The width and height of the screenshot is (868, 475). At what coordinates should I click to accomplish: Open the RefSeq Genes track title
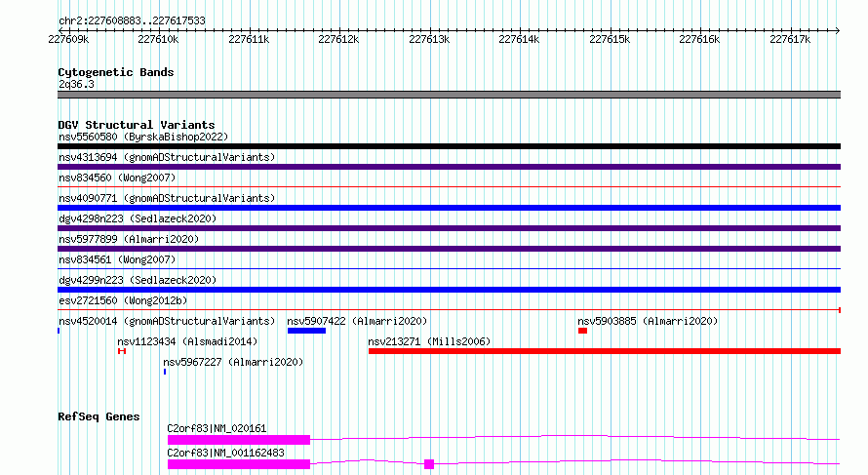point(99,416)
